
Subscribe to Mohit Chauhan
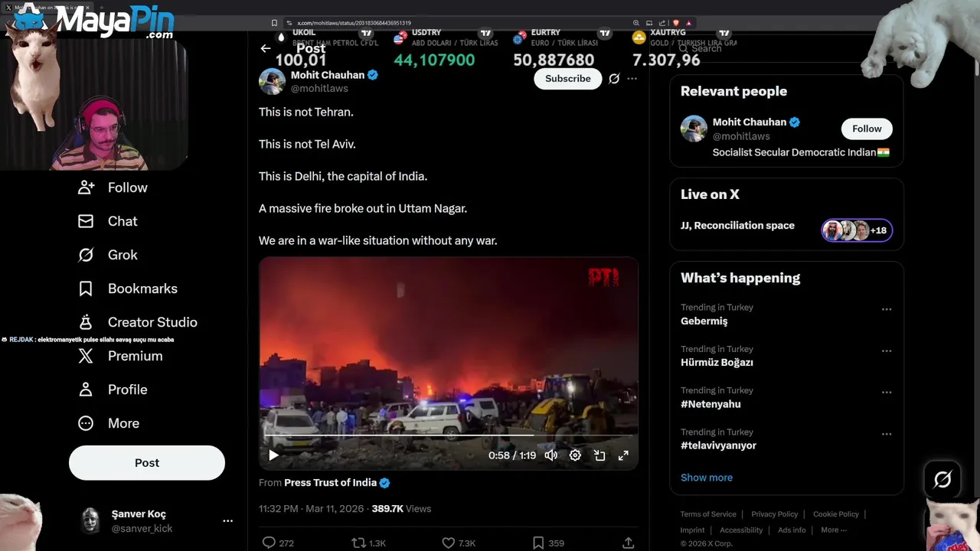pos(568,79)
